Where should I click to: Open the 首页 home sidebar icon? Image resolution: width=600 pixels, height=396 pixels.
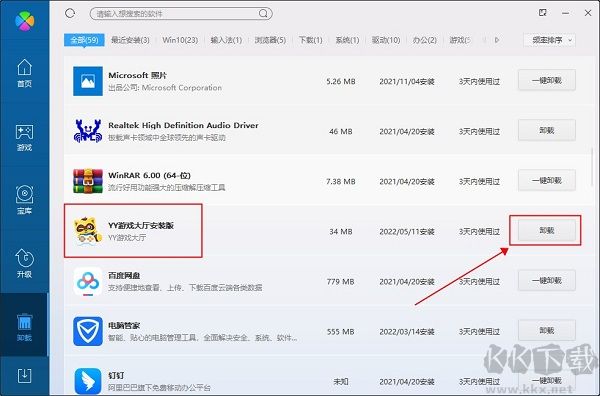point(24,73)
